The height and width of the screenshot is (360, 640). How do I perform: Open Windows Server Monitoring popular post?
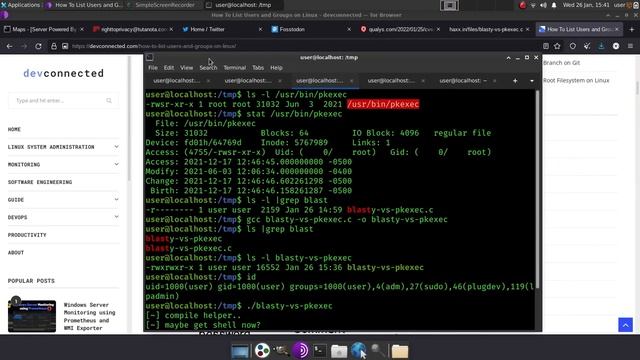[89, 316]
